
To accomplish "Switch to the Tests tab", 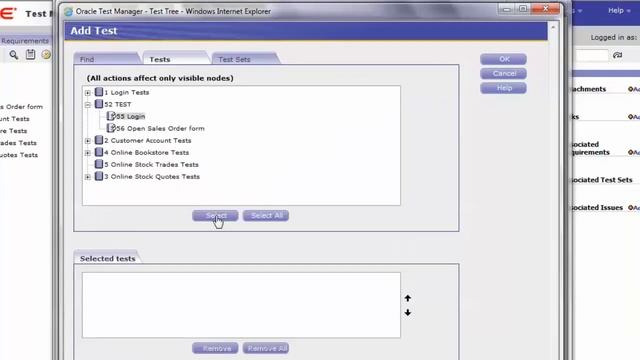I will [176, 59].
